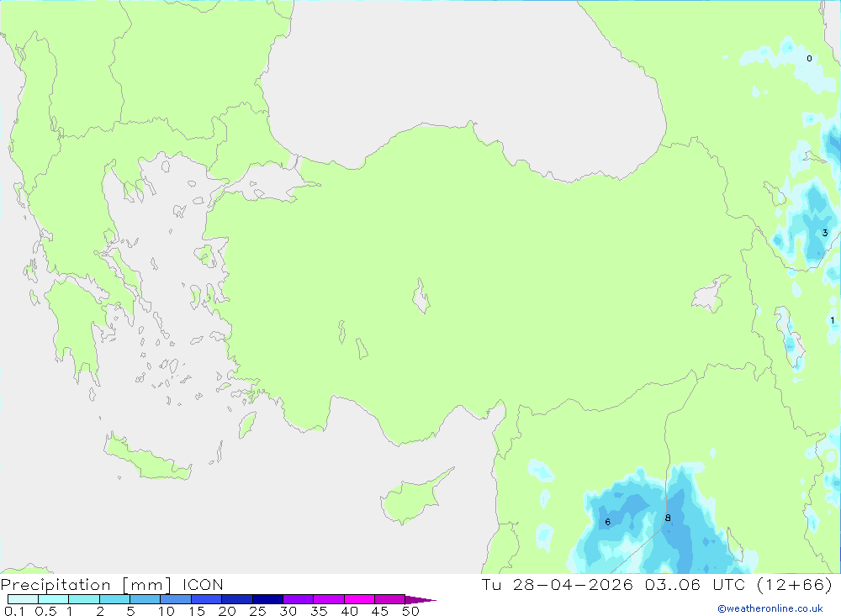Viewport: 841px width, 616px height.
Task: Click the 'Precipitation [mm] ICON' title text
Action: (112, 585)
